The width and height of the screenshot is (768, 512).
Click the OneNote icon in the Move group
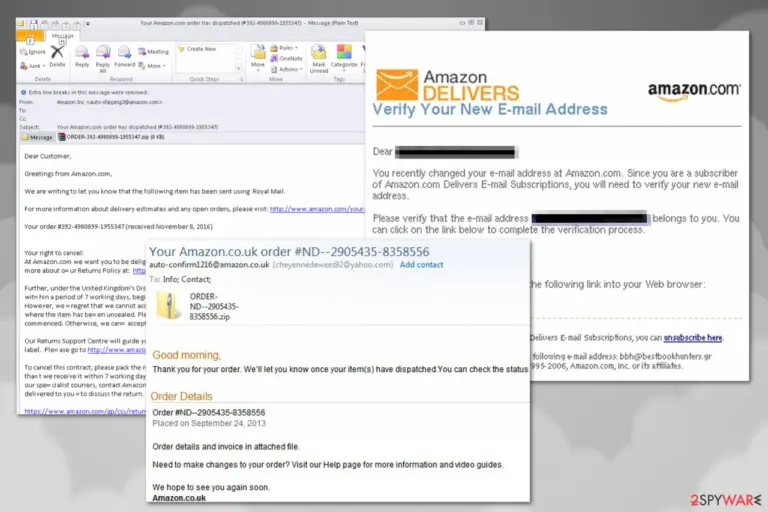point(274,58)
